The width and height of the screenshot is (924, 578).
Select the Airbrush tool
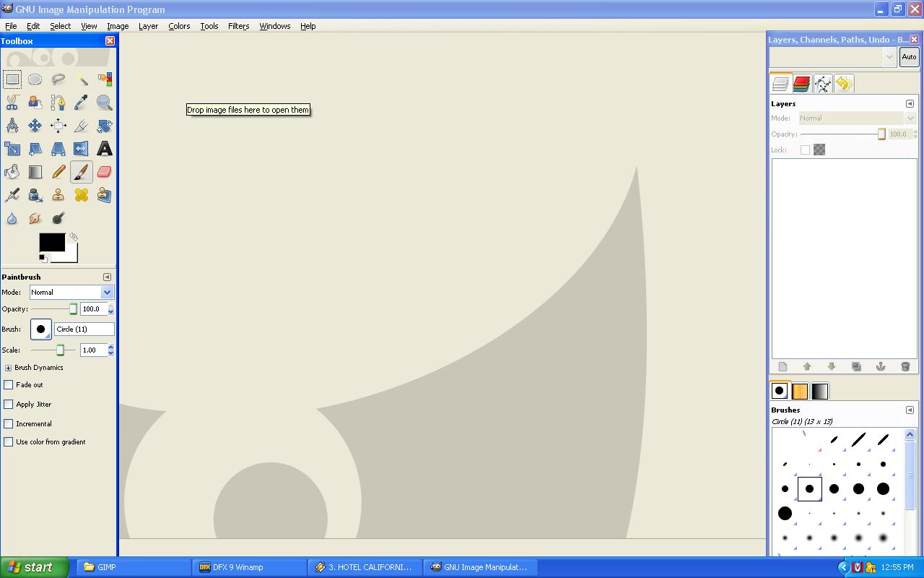[12, 195]
